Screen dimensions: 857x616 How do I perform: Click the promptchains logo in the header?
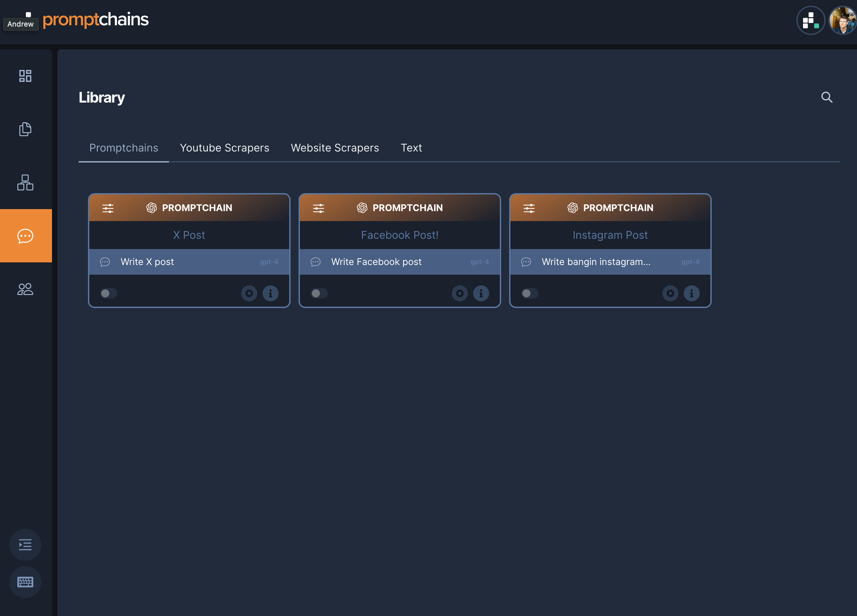click(x=96, y=20)
